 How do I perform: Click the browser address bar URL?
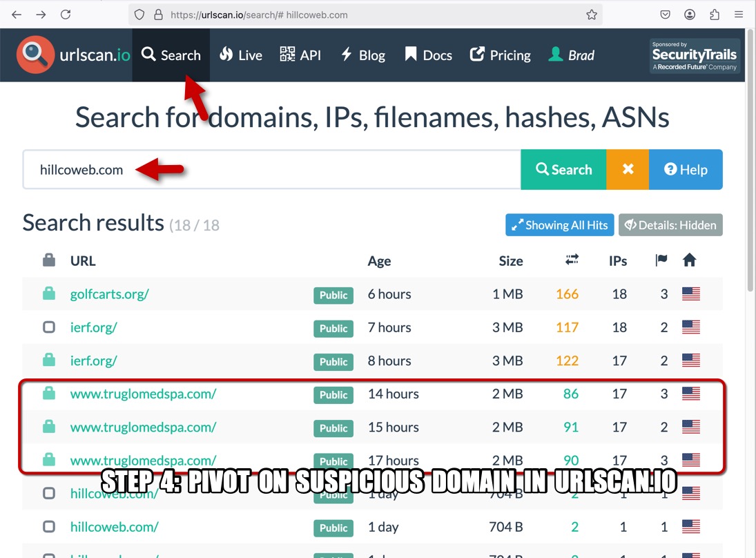[259, 15]
